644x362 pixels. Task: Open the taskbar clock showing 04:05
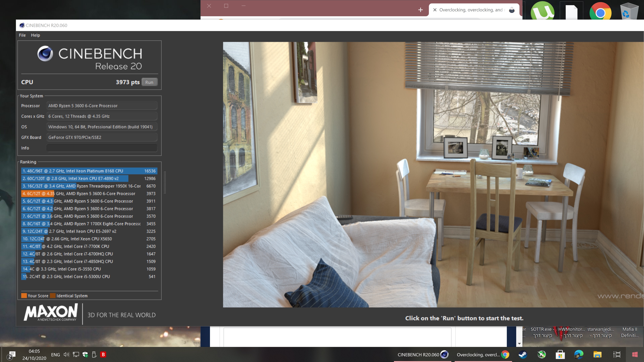coord(34,354)
